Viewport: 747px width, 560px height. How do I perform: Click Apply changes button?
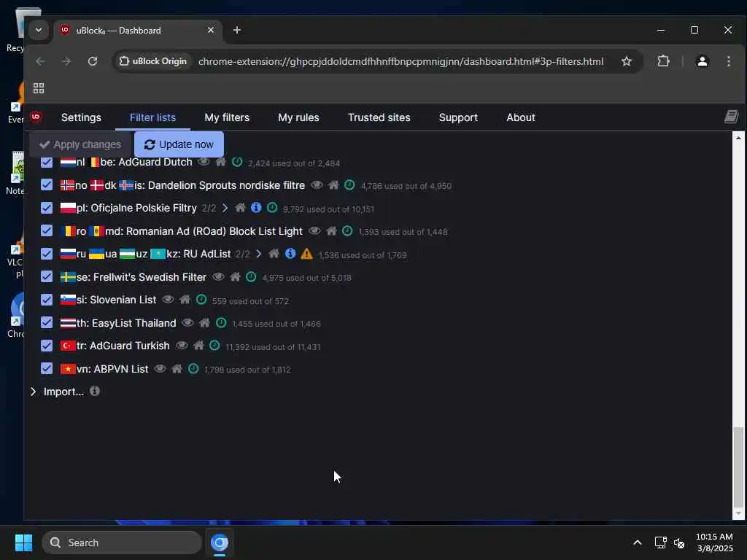click(80, 144)
